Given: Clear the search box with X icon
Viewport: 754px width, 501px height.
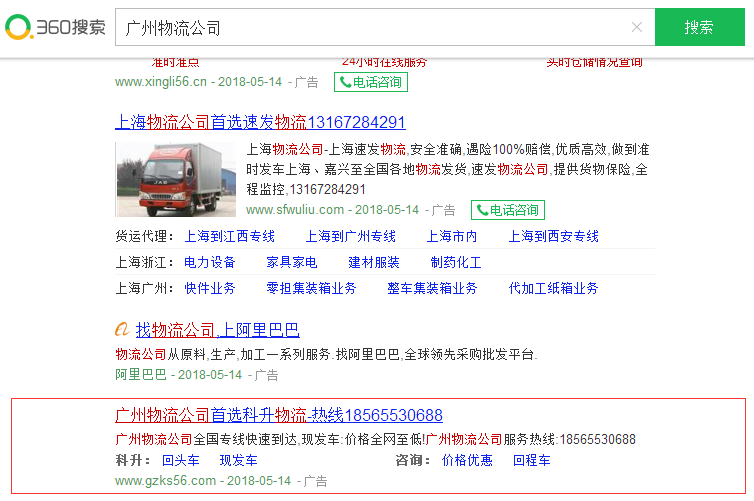Looking at the screenshot, I should [x=637, y=27].
